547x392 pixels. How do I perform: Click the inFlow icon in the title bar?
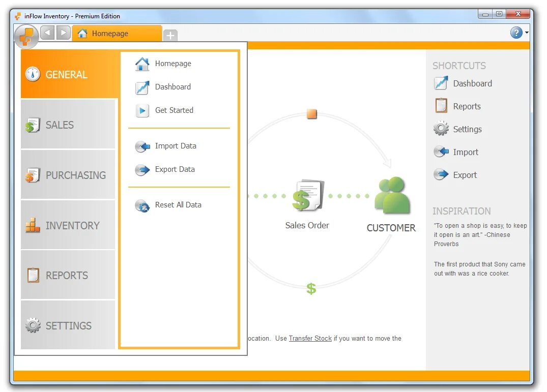point(18,16)
